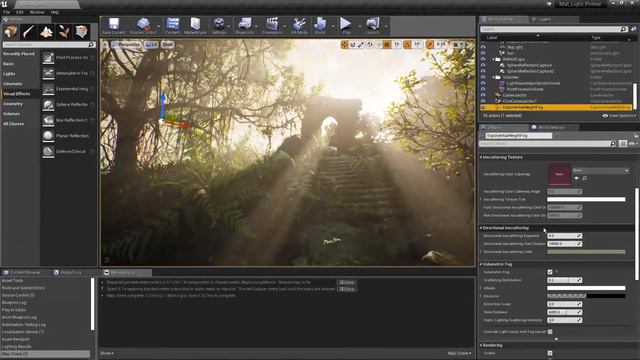Viewport: 640px width, 360px height.
Task: Click Sphere Reflection Capture placement icon
Action: pos(48,105)
